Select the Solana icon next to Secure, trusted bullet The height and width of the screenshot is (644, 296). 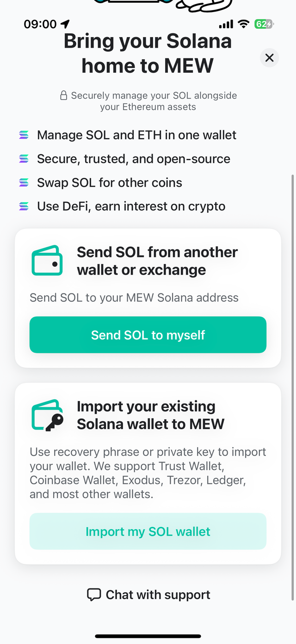[24, 158]
